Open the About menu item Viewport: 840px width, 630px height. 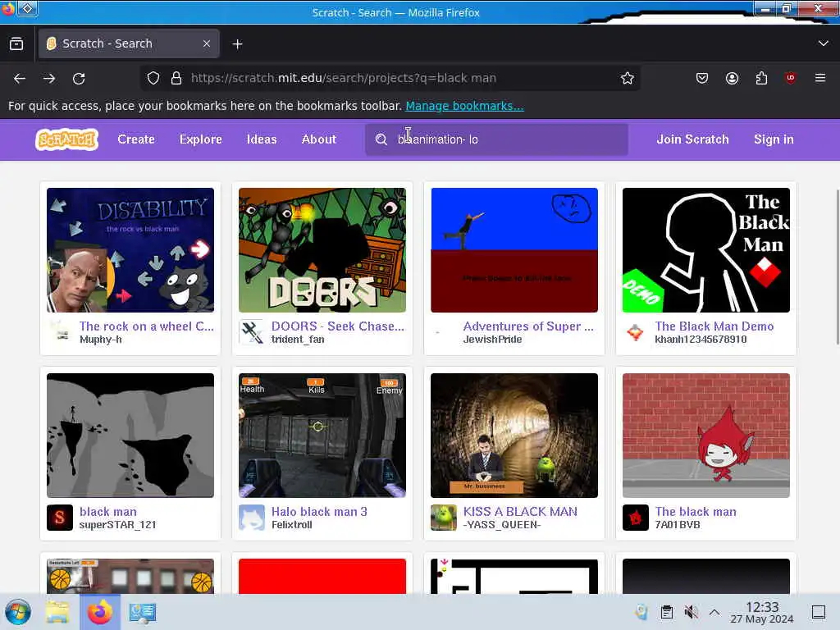point(319,139)
